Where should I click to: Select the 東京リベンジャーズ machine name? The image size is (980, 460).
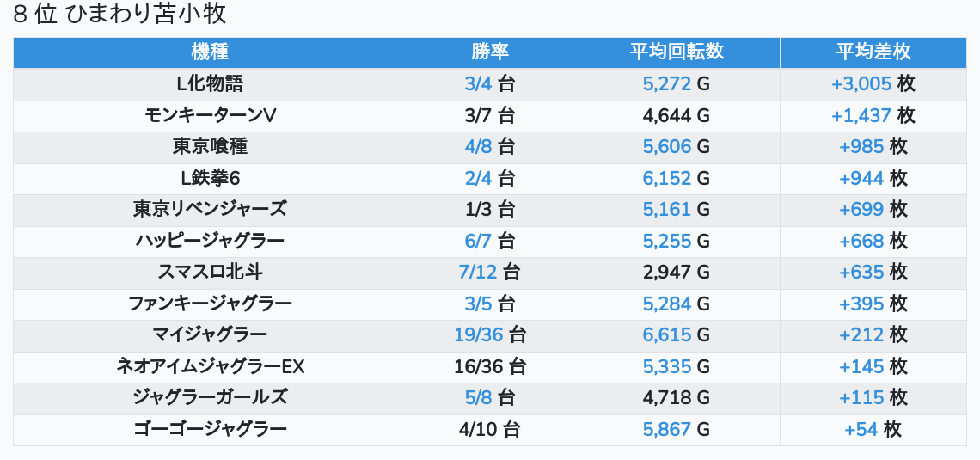click(210, 209)
